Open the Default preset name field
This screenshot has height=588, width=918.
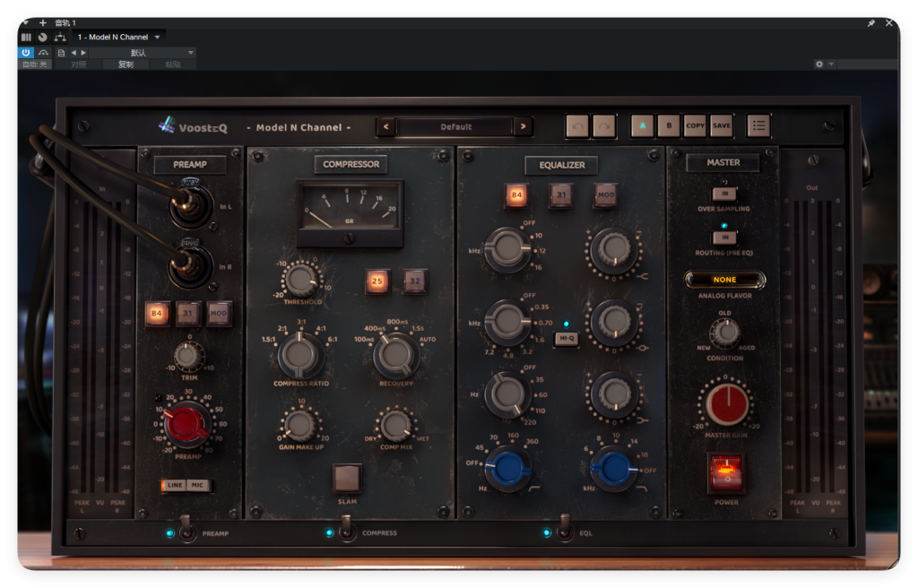click(x=455, y=126)
